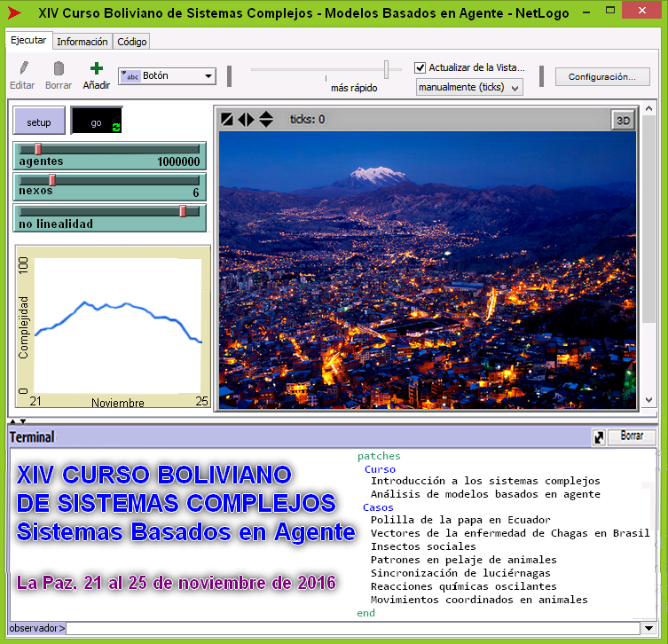
Task: Click the green plus Añadir icon
Action: pyautogui.click(x=97, y=69)
